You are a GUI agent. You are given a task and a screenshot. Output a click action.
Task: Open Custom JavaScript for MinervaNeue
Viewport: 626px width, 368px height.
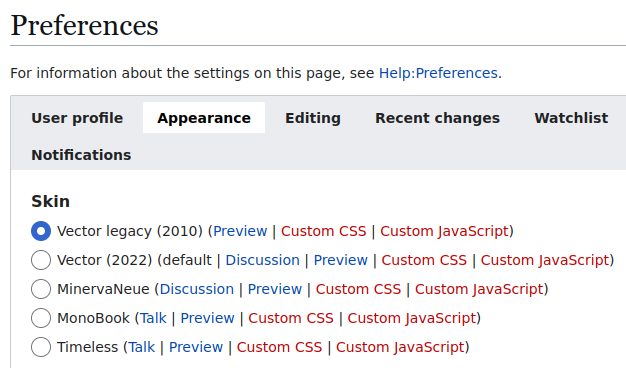coord(479,289)
